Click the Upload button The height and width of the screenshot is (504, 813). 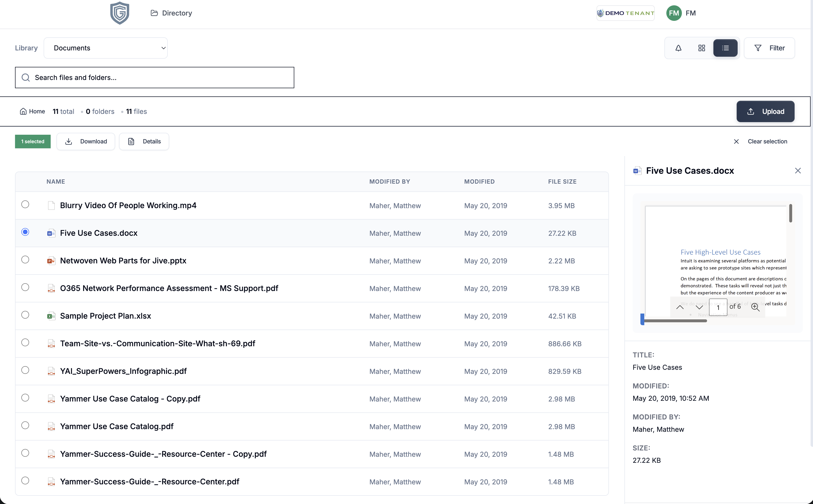[765, 111]
